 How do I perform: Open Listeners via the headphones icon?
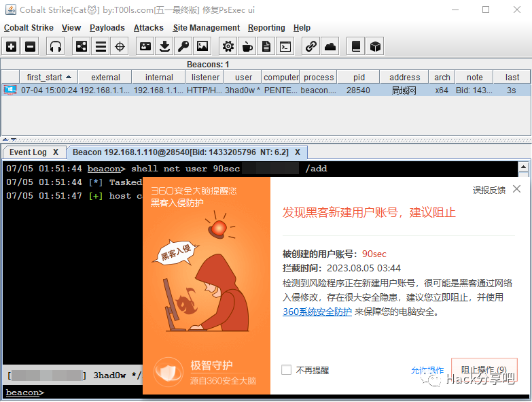point(56,46)
